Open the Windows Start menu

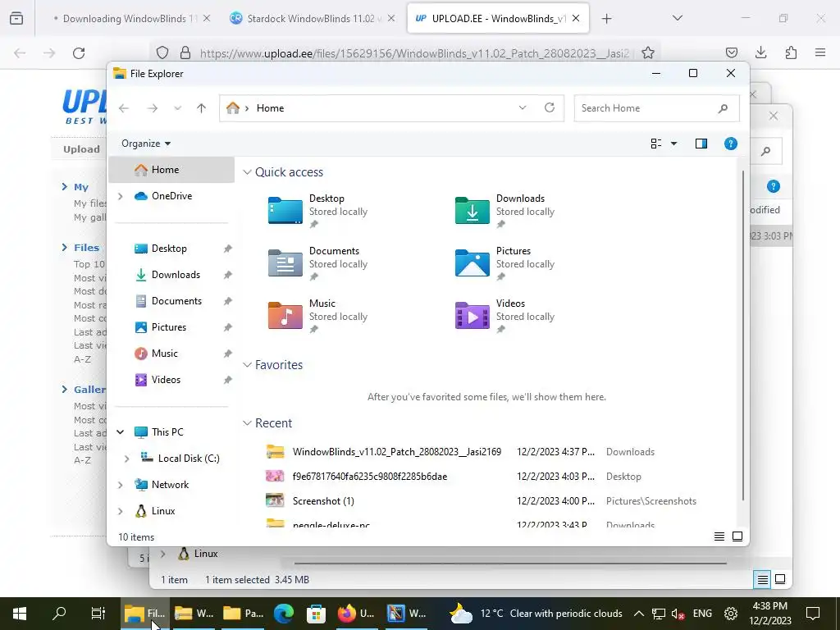(x=20, y=614)
